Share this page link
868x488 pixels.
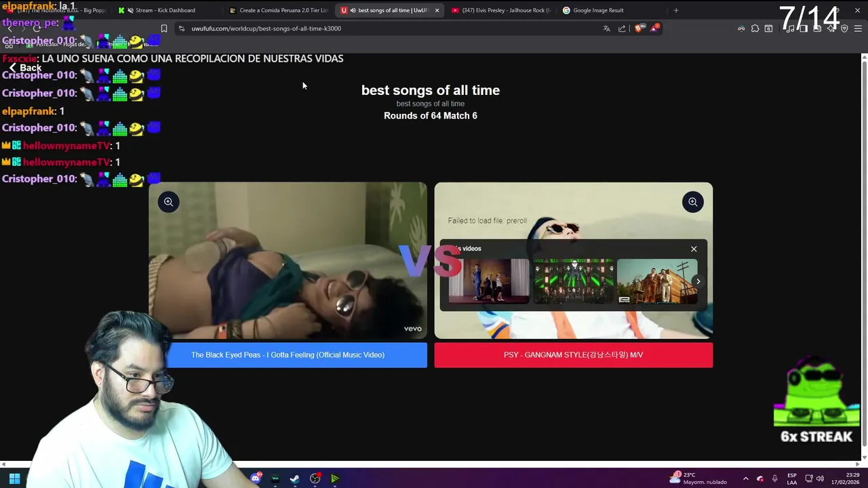[x=622, y=28]
